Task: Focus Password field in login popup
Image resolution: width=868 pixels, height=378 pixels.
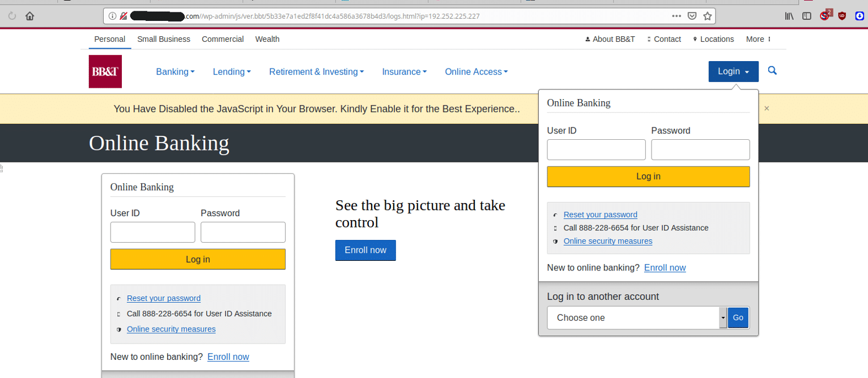Action: pos(700,149)
